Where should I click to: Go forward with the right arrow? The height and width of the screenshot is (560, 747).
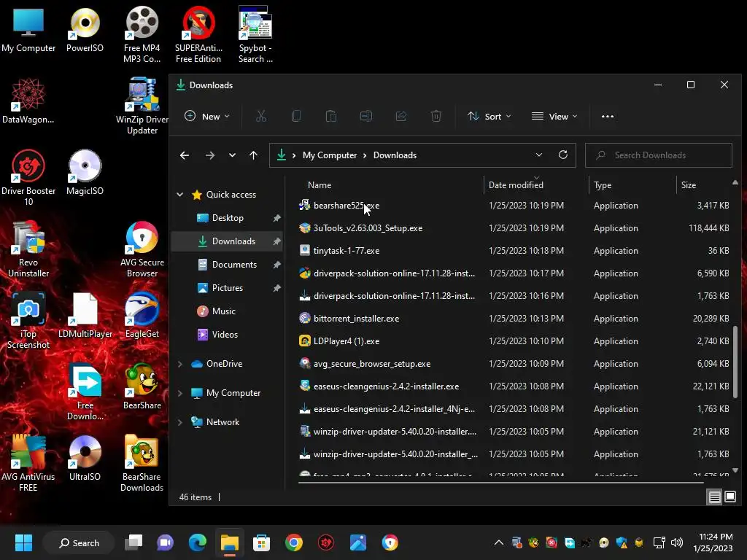pyautogui.click(x=209, y=155)
